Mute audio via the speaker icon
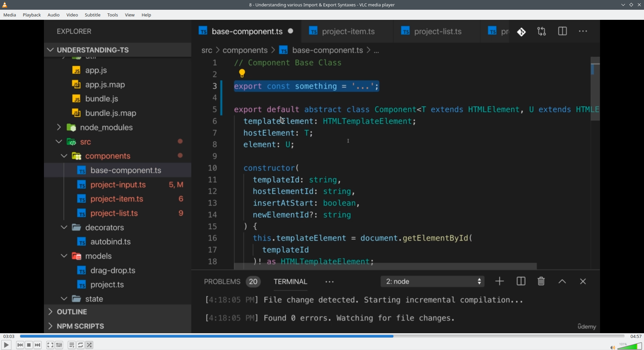The image size is (644, 350). tap(612, 347)
